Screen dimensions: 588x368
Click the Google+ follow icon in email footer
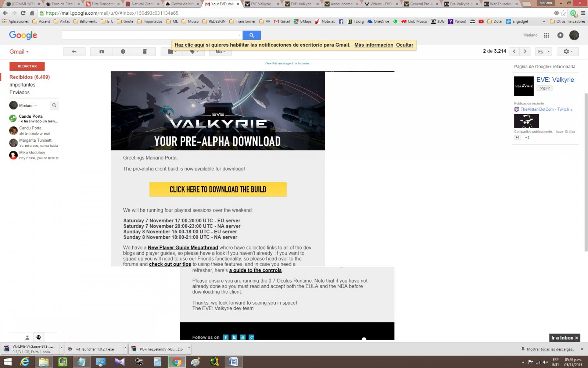click(x=251, y=337)
